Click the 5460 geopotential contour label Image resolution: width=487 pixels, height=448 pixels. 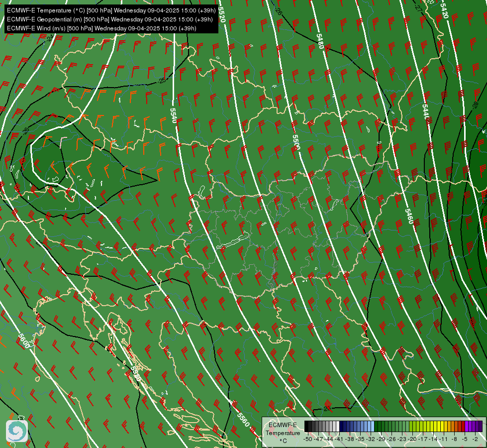coord(409,217)
